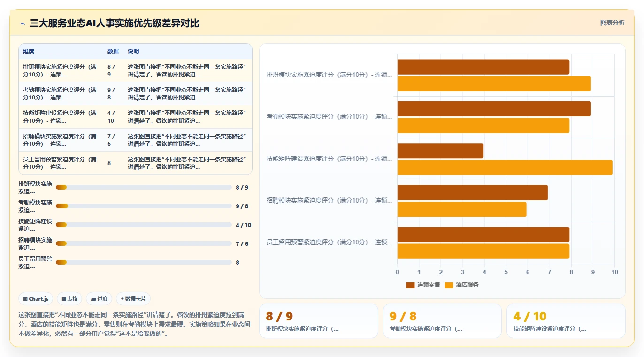Image resolution: width=644 pixels, height=357 pixels.
Task: Click the 4 / 10 data cell in the table
Action: coord(113,117)
